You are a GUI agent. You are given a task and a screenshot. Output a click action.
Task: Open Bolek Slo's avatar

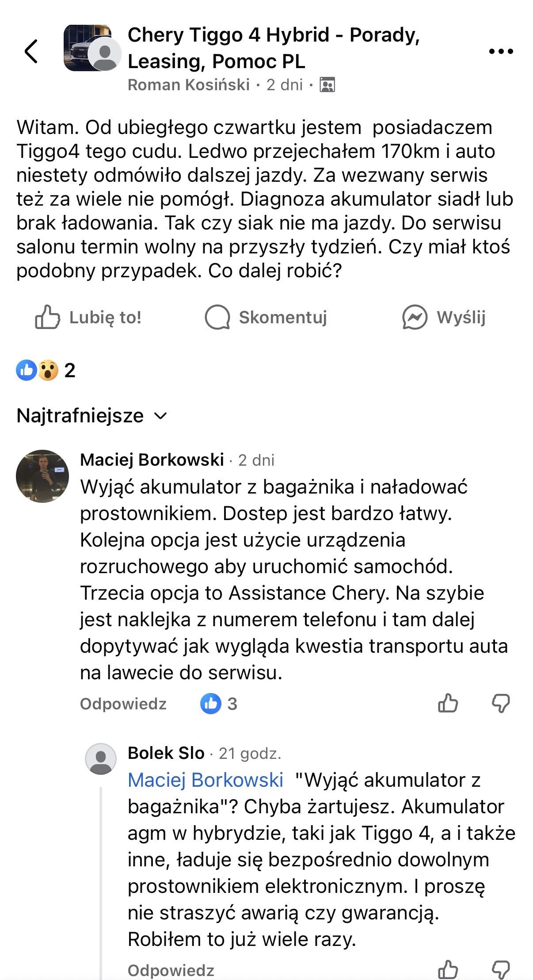coord(101,759)
